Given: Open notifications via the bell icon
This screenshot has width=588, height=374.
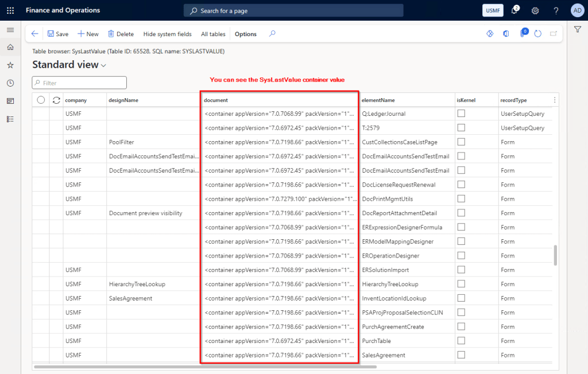Looking at the screenshot, I should pos(514,10).
